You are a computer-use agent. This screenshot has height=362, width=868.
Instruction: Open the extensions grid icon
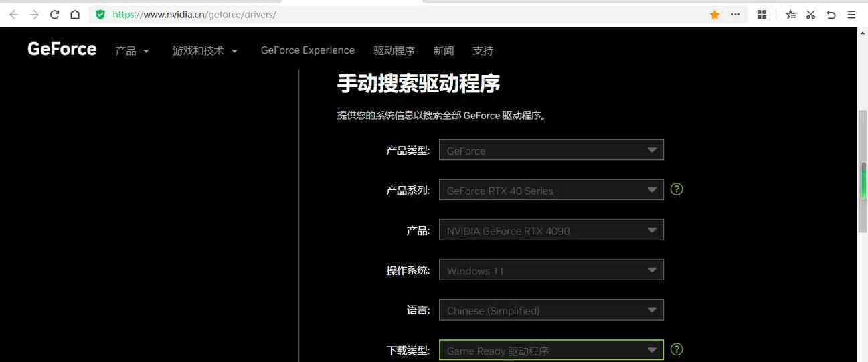tap(762, 14)
